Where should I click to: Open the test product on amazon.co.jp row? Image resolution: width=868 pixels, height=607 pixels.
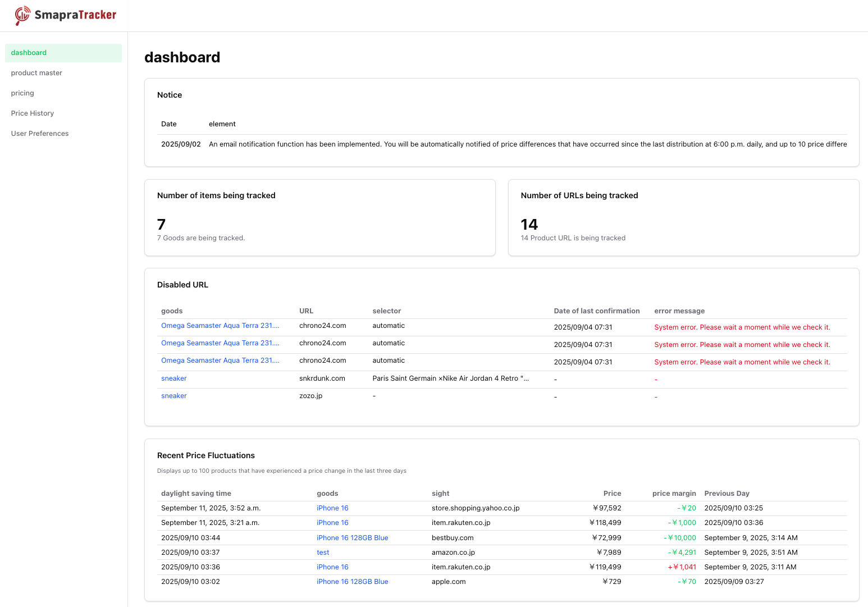322,552
